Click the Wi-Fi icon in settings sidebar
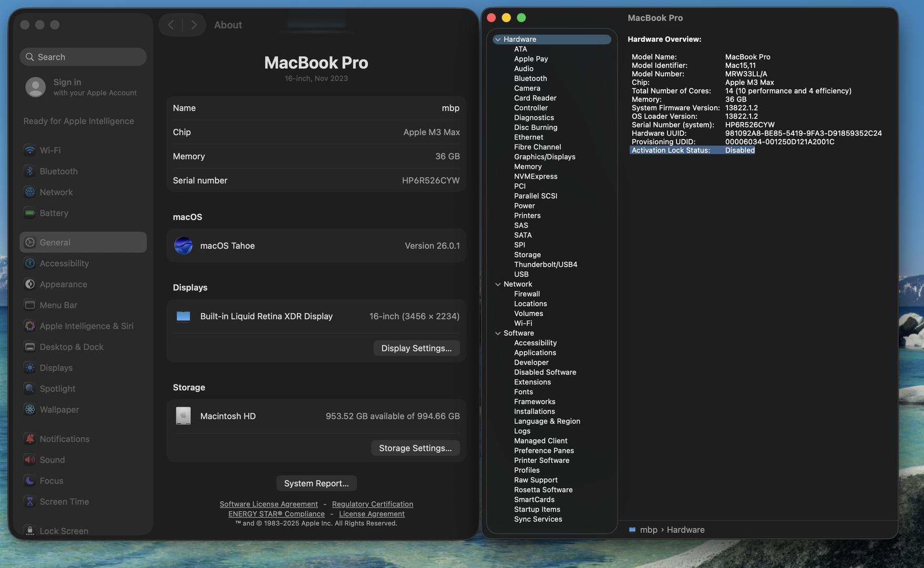 (30, 150)
